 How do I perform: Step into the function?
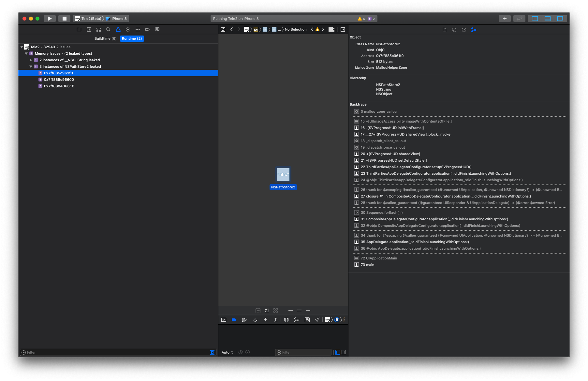265,320
